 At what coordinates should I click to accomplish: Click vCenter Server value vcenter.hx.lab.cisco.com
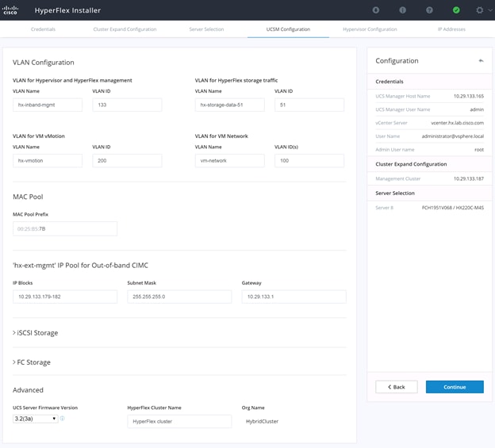[457, 123]
